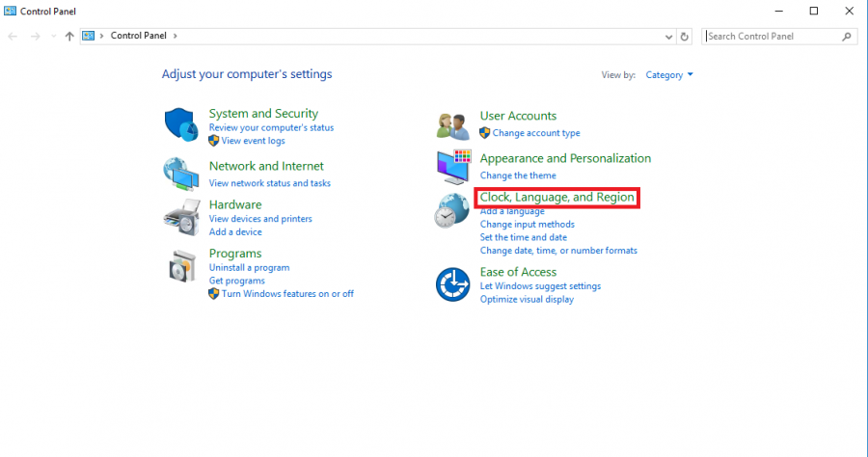This screenshot has width=868, height=457.
Task: Click View devices and printers
Action: (x=260, y=219)
